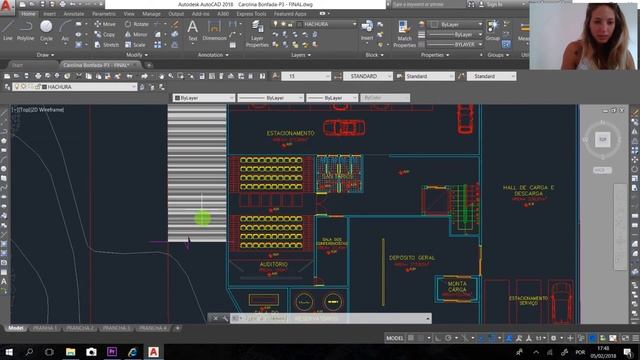Click the Undo arrow in toolbar
The width and height of the screenshot is (640, 360).
pos(130,76)
